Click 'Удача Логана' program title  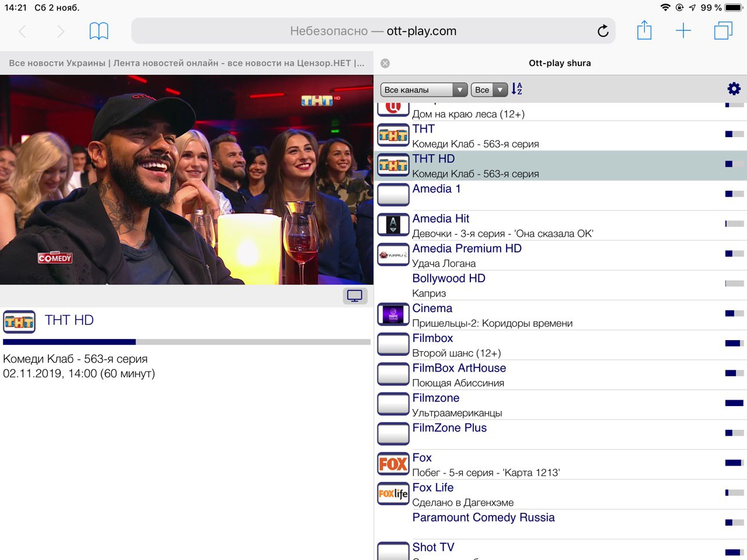(444, 264)
